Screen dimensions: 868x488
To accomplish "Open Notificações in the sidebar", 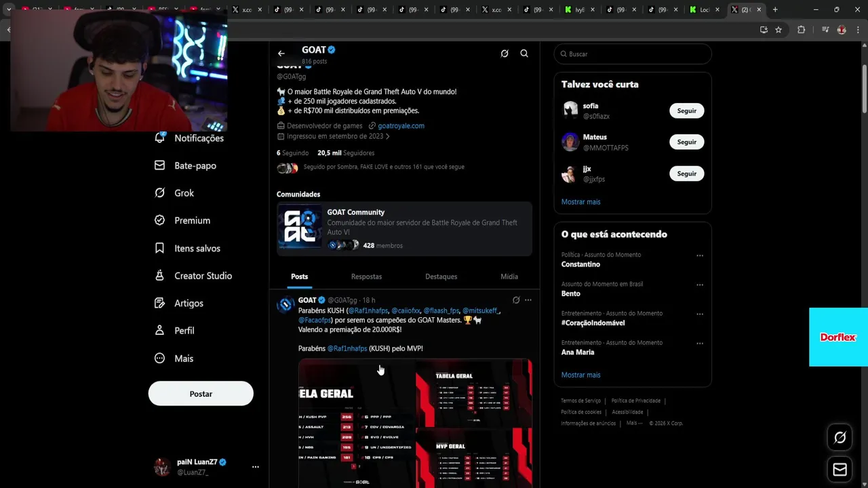I will click(x=189, y=138).
